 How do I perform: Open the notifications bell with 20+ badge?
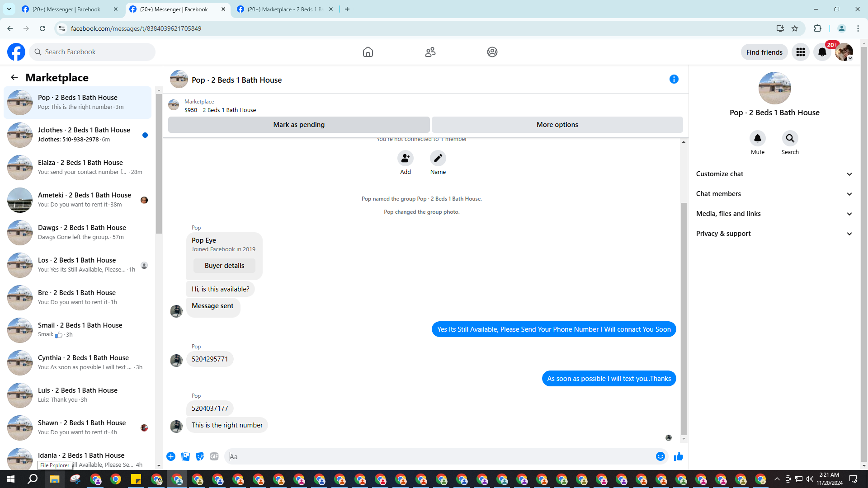coord(822,52)
